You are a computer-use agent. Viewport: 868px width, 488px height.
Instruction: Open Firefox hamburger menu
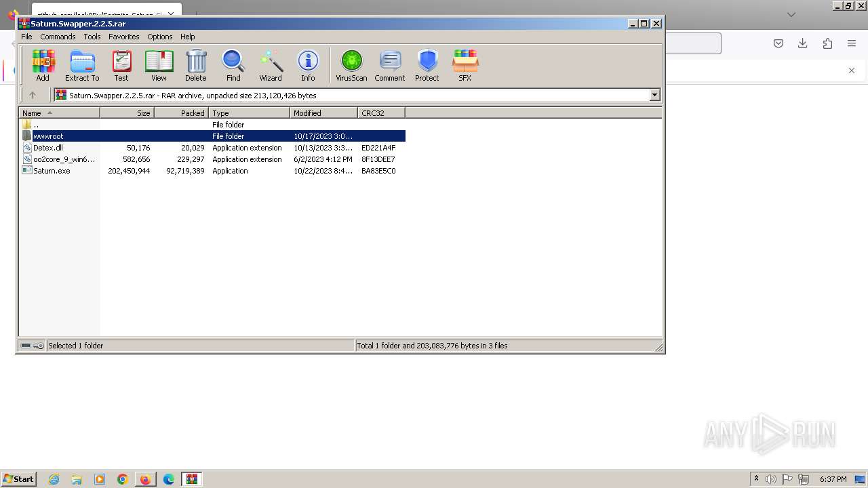coord(852,43)
